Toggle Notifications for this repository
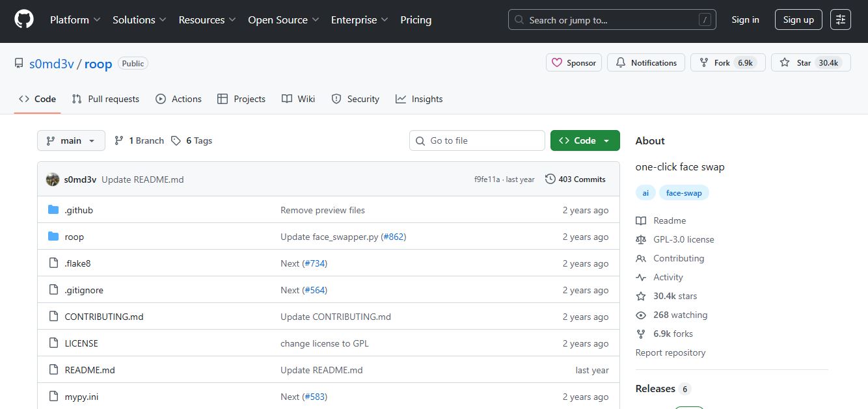The width and height of the screenshot is (868, 409). [646, 63]
